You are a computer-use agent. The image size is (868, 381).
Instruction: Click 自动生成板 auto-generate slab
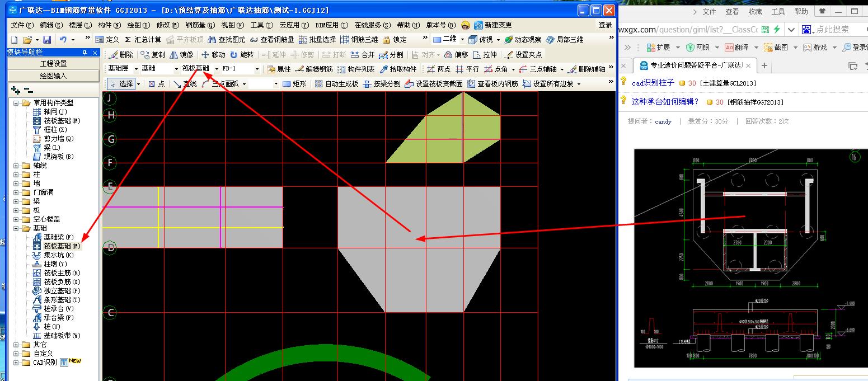coord(336,83)
